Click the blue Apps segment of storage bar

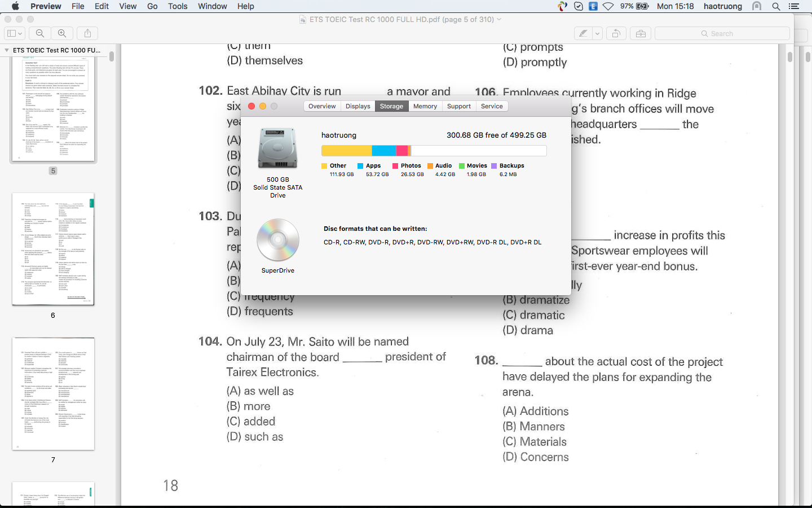(x=384, y=151)
